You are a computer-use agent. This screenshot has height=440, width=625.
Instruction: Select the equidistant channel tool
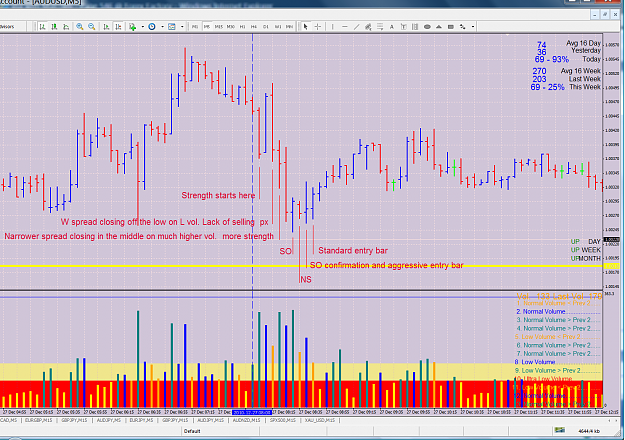pos(368,27)
